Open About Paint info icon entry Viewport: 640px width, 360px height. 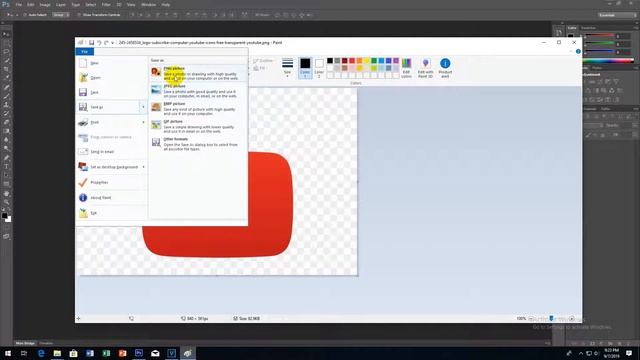tap(110, 198)
